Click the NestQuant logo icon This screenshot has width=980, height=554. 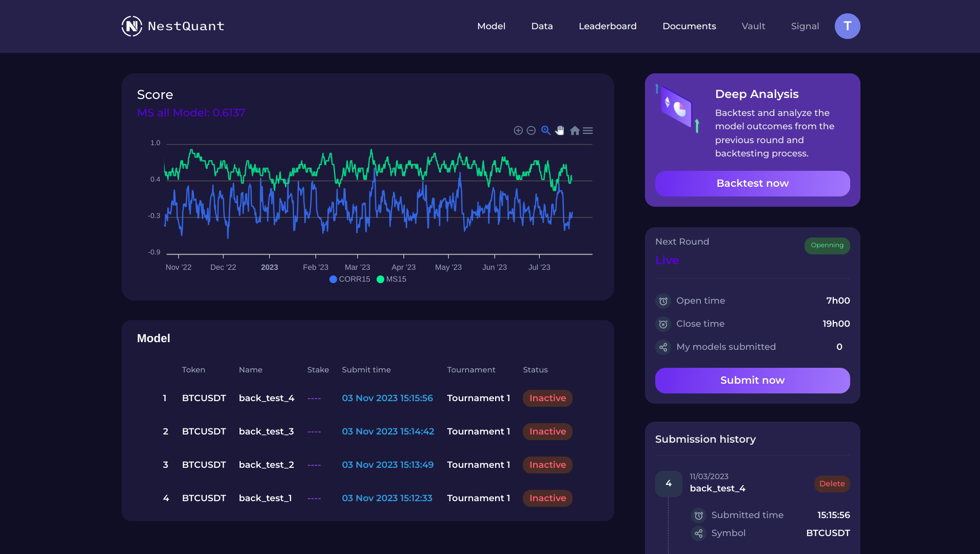tap(132, 26)
